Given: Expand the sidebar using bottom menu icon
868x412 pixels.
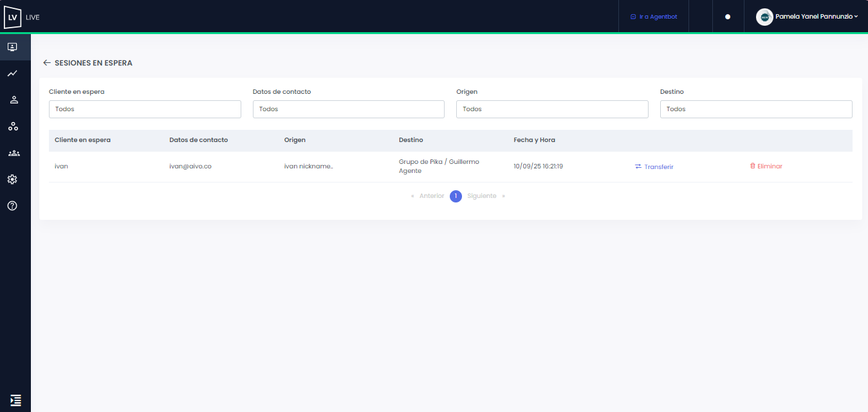Looking at the screenshot, I should (x=15, y=400).
